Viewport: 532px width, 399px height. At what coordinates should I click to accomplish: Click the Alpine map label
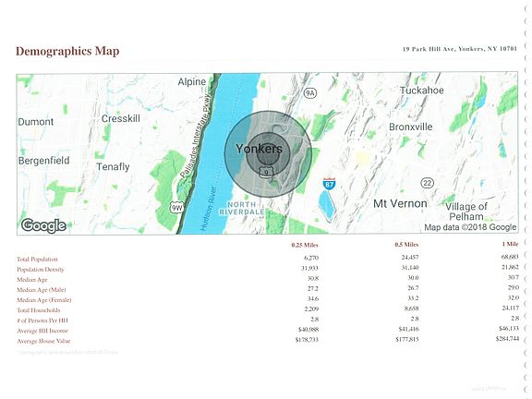(x=192, y=82)
